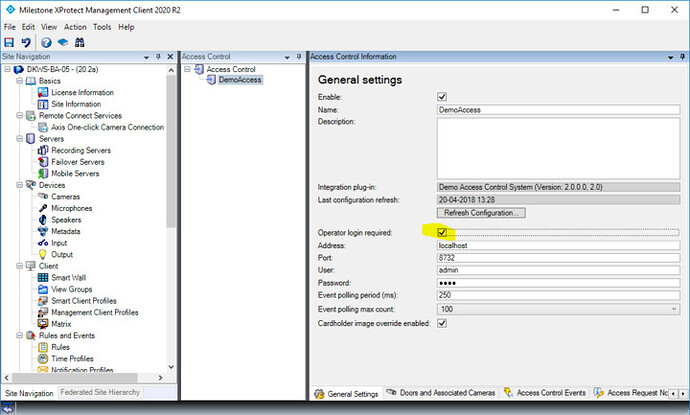Pin the Access Control panel
Screen dimensions: 690x415
click(x=299, y=57)
